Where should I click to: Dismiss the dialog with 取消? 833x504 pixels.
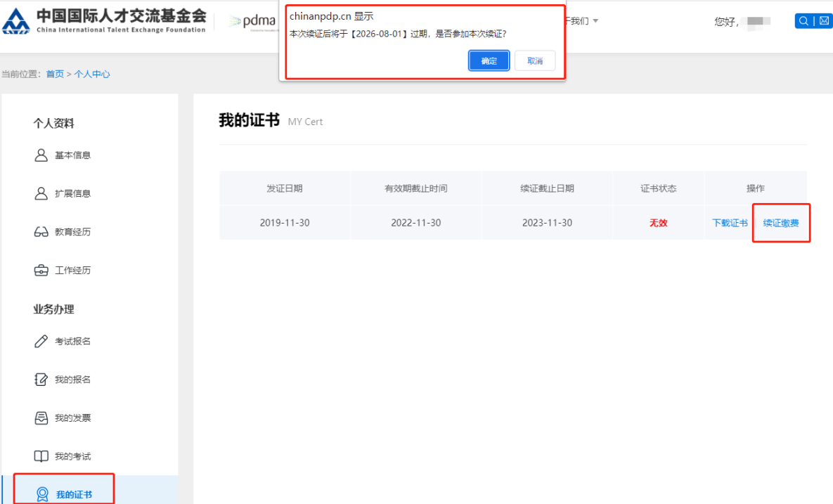pyautogui.click(x=535, y=60)
